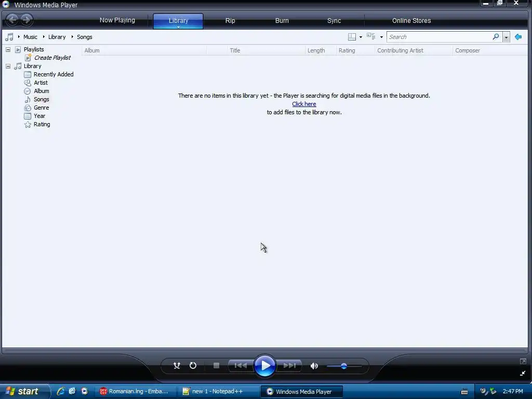Turn shuffle on
The width and height of the screenshot is (532, 399).
[177, 365]
